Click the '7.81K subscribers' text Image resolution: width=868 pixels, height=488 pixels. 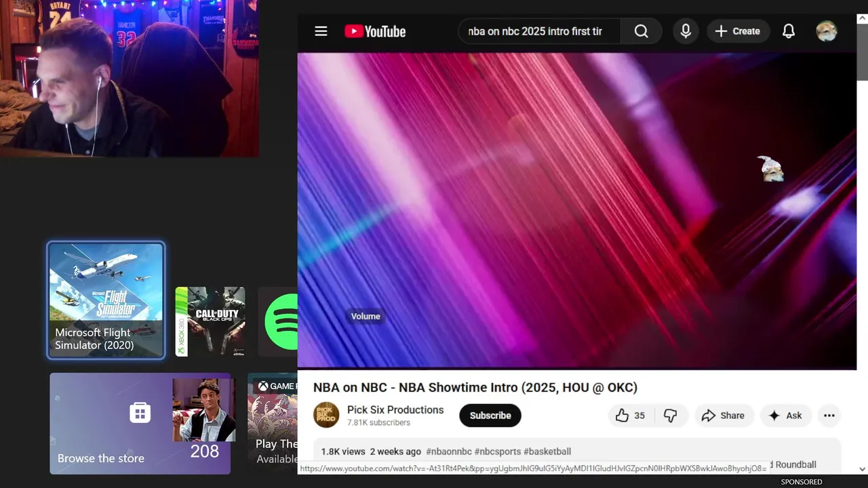(x=378, y=422)
